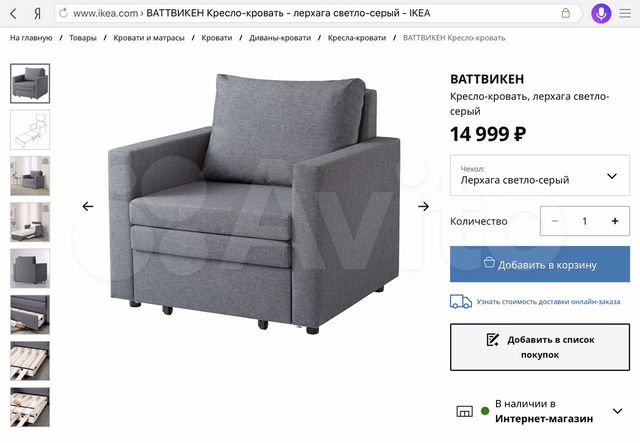Click Добавить в список покупок button

click(540, 347)
